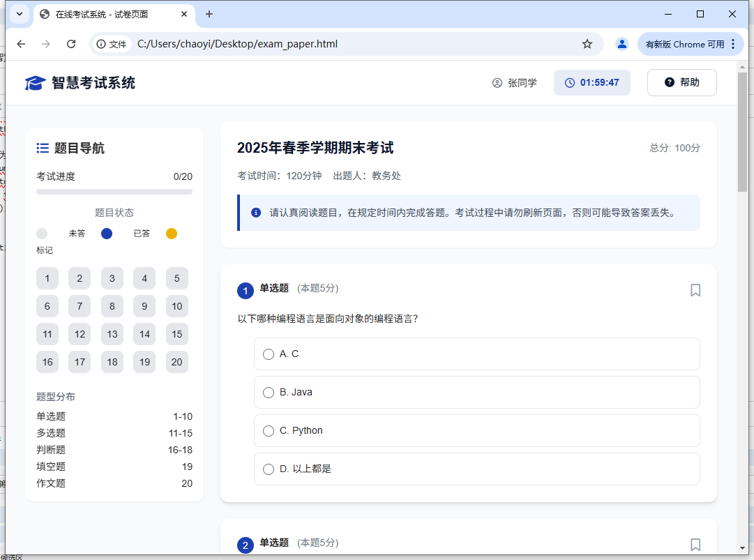Click the gray 未答 status swatch

(x=42, y=234)
